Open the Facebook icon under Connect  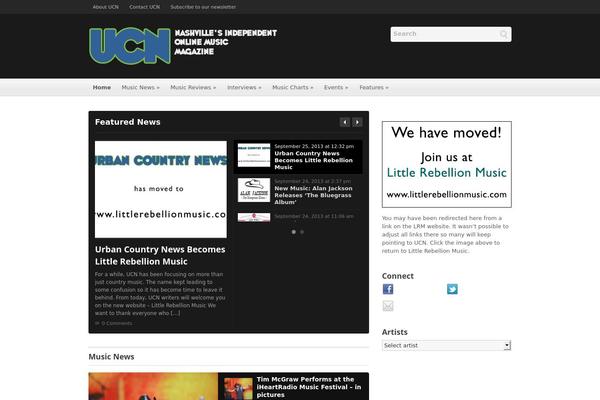[x=388, y=289]
